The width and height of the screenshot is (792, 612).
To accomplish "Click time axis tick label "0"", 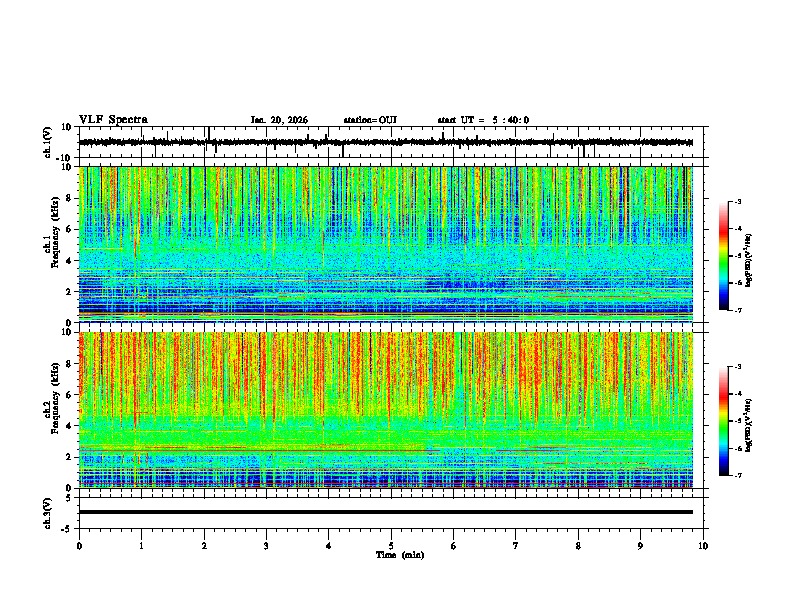I will pos(79,546).
